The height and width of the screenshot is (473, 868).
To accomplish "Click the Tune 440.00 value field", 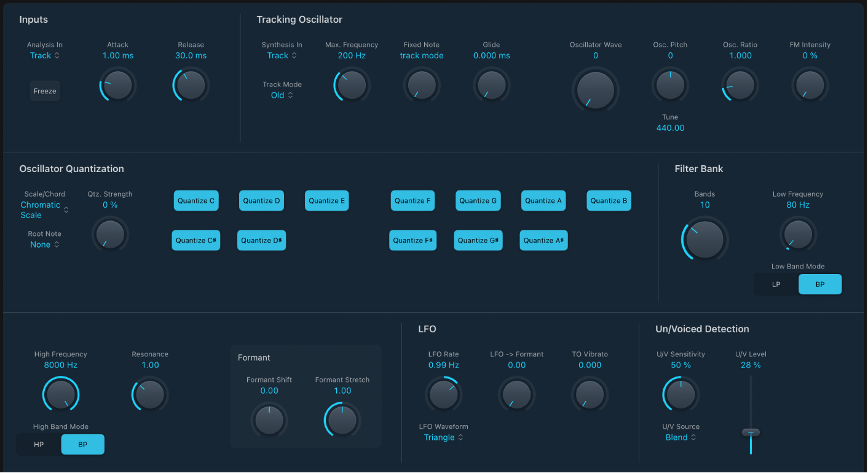I will click(670, 128).
